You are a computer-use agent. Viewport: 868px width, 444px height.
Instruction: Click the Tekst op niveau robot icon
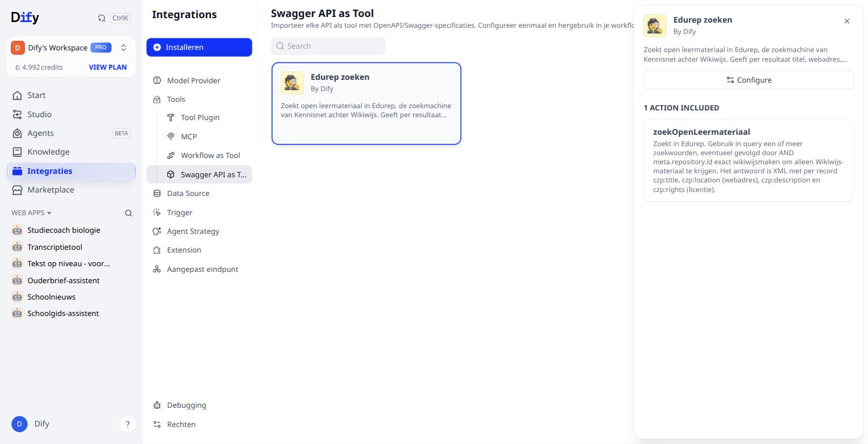point(17,263)
